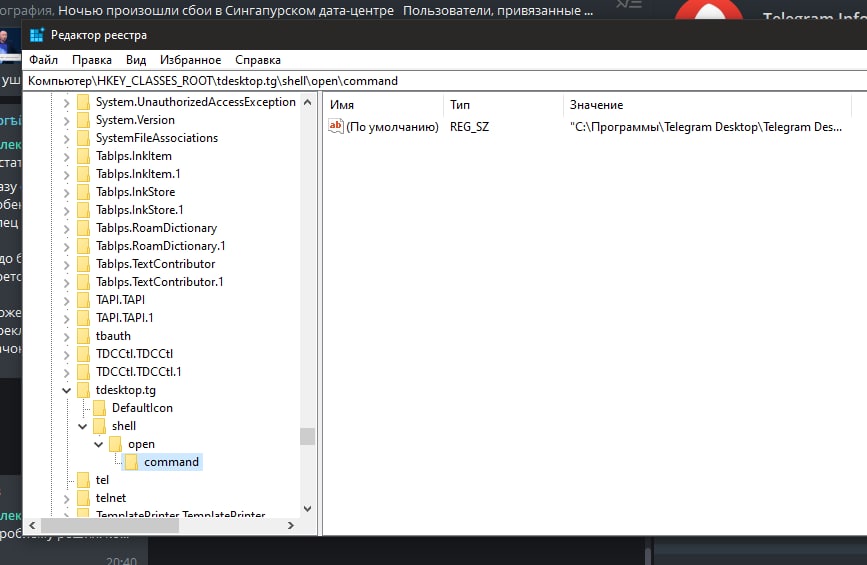Select the command key label
Screen dimensions: 867x565
(171, 462)
